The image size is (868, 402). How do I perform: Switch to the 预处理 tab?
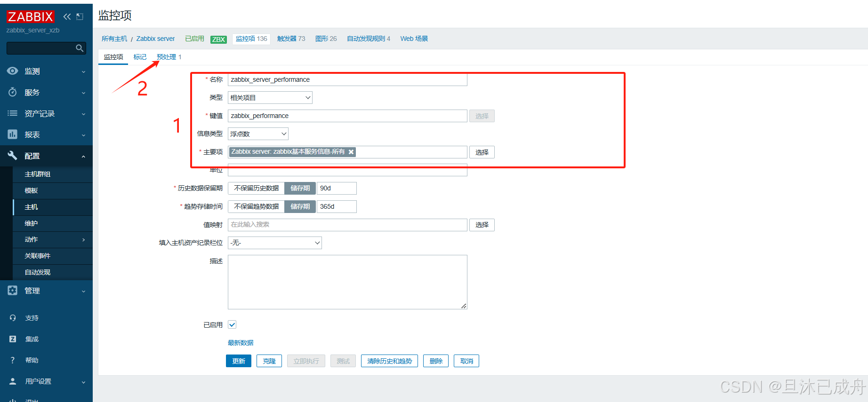166,57
